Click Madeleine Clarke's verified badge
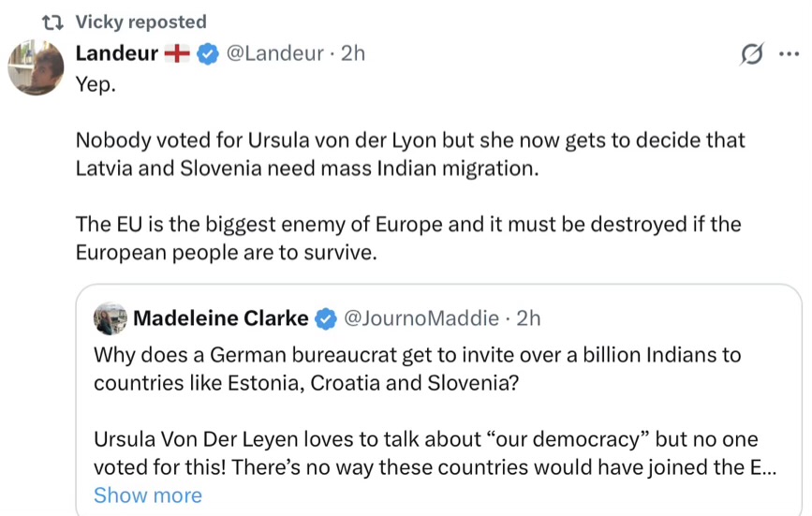 pos(326,318)
